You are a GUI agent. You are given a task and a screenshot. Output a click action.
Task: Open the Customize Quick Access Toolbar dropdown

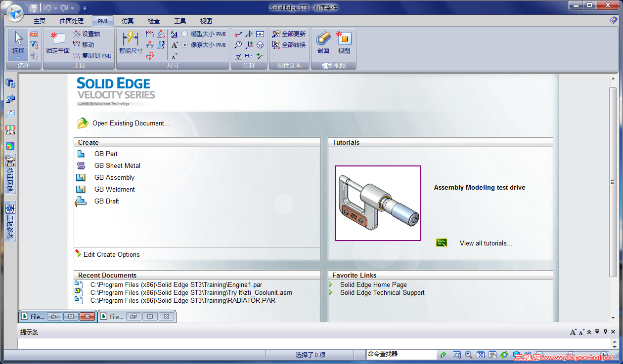pyautogui.click(x=85, y=8)
